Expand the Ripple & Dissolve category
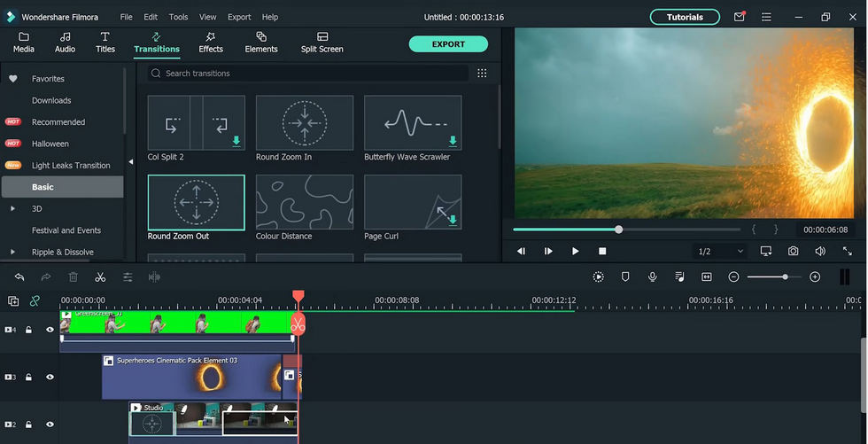 tap(12, 253)
